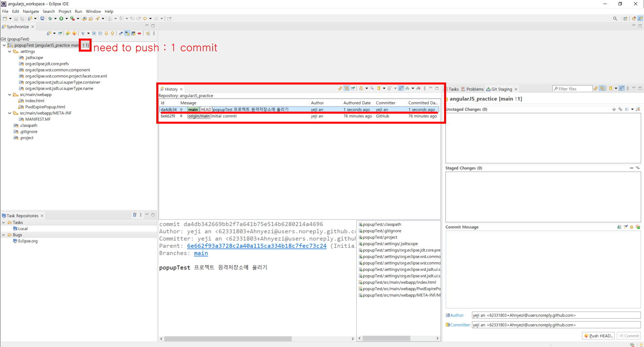Collapse src/main/webapp folder node
This screenshot has width=644, height=347.
coord(10,95)
